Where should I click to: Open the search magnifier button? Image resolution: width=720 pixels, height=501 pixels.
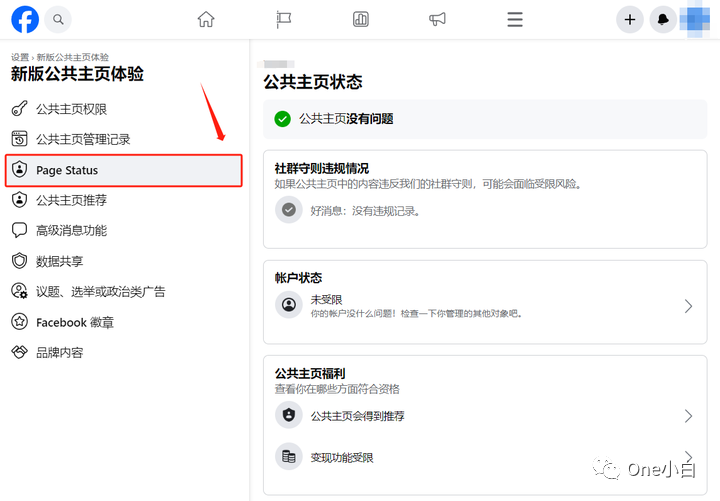point(58,19)
